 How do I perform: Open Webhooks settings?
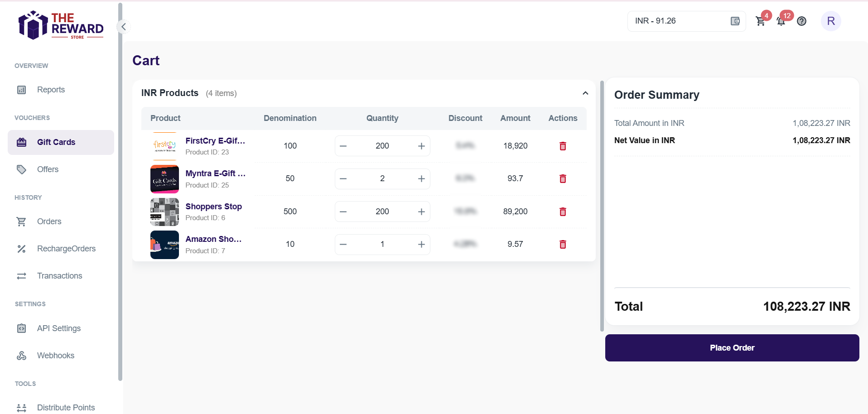61,356
